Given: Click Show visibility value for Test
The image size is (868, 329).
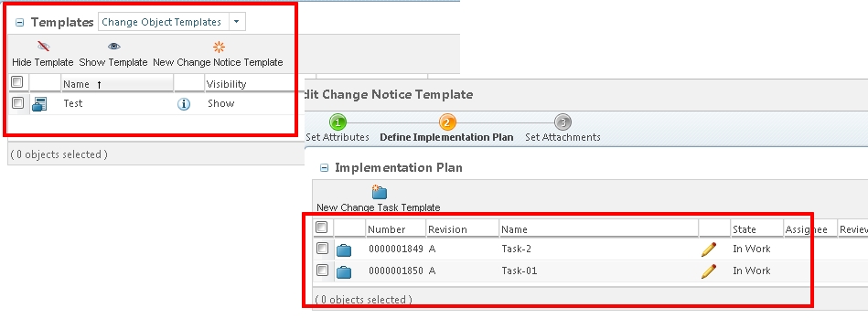Looking at the screenshot, I should coord(220,103).
